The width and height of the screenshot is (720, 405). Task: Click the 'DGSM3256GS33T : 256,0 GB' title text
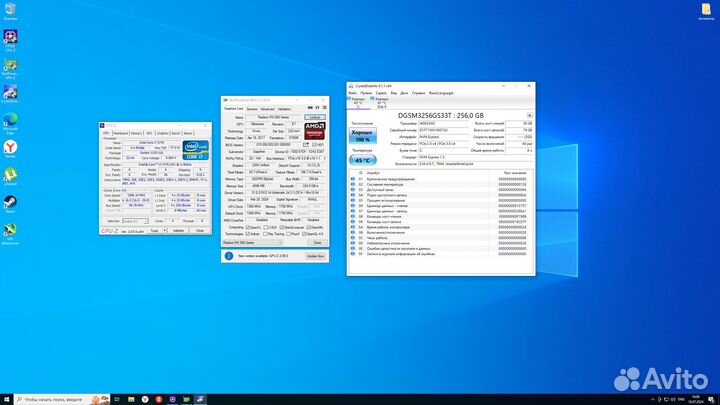[x=440, y=116]
